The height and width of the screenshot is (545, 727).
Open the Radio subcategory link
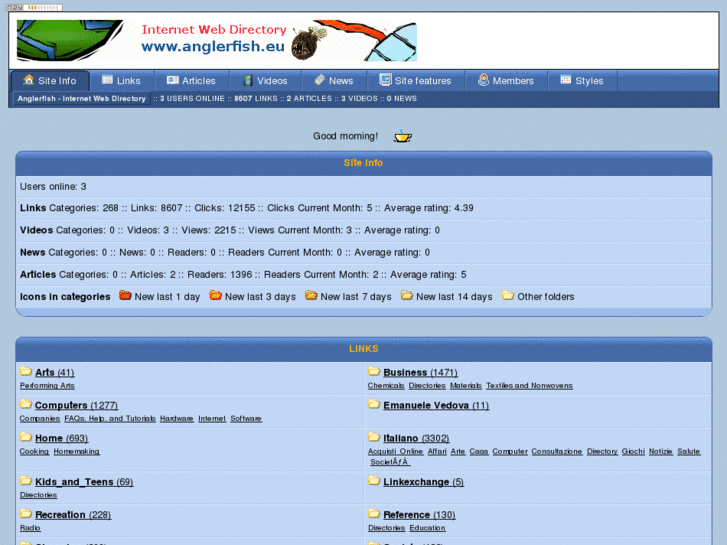click(30, 528)
